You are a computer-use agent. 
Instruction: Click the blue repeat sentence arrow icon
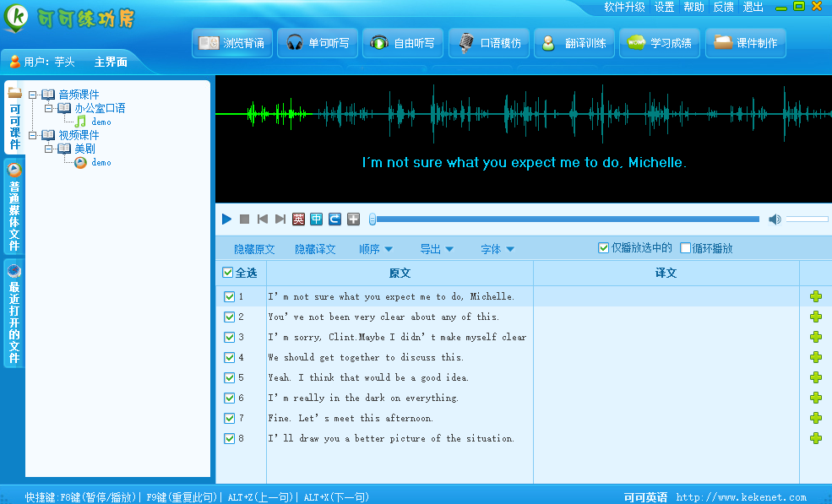[x=334, y=219]
